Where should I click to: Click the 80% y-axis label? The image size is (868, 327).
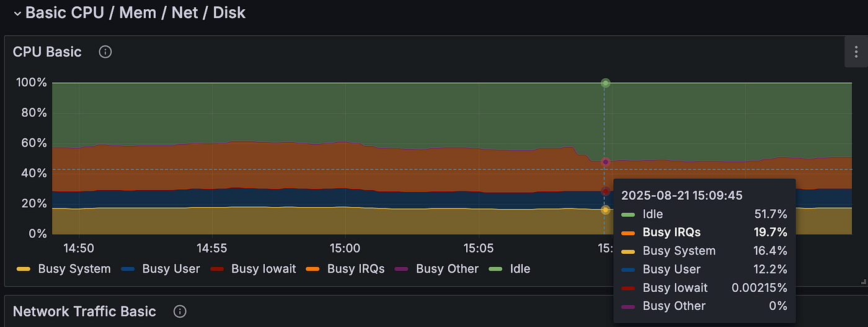point(34,113)
